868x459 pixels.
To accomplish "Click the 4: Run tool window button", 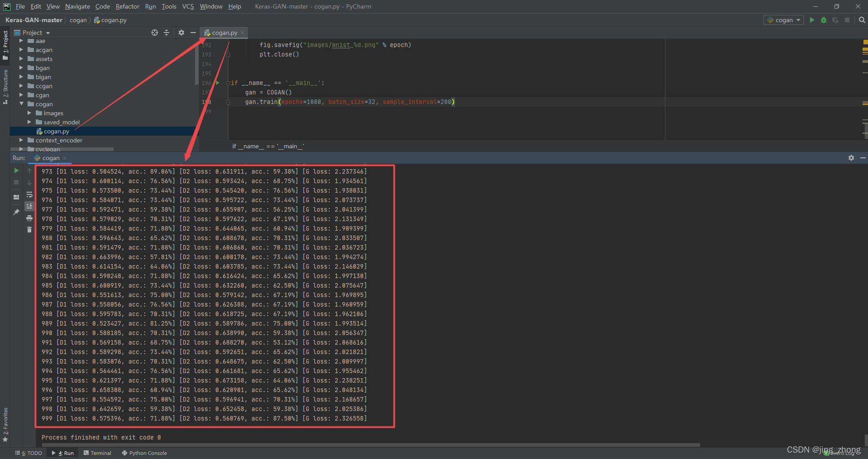I will coord(63,453).
